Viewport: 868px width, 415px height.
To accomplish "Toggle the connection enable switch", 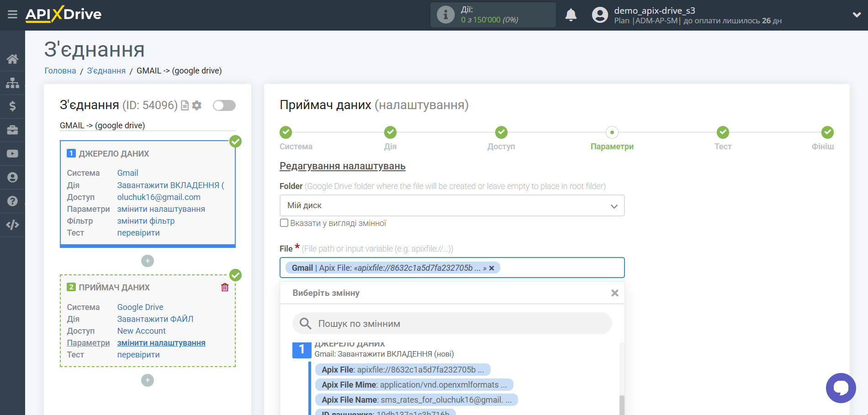I will click(224, 105).
